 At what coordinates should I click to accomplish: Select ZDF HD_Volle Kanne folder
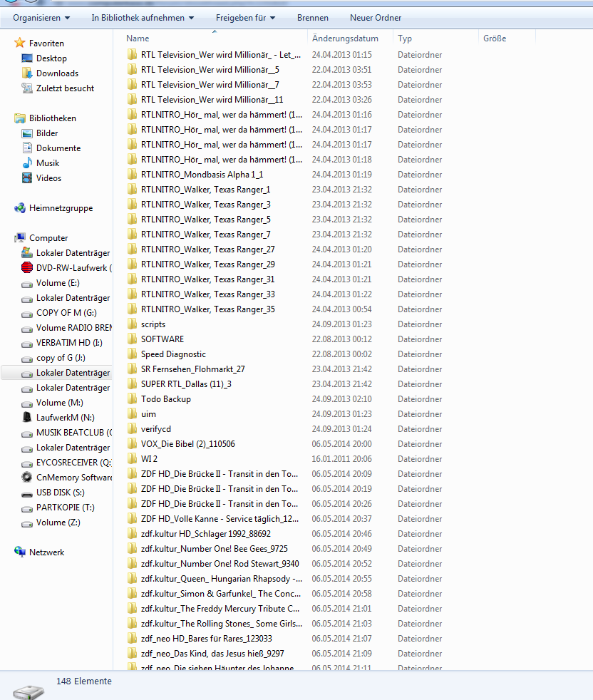(220, 519)
